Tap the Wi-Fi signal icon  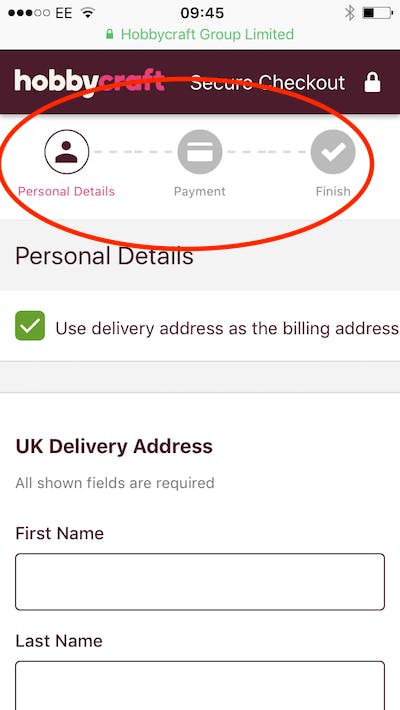(87, 13)
